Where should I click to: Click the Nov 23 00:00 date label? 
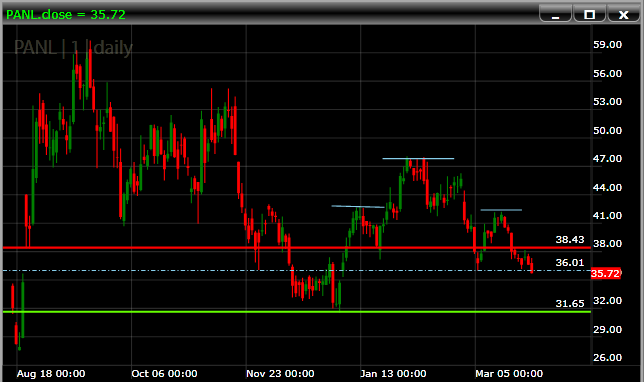(x=280, y=374)
